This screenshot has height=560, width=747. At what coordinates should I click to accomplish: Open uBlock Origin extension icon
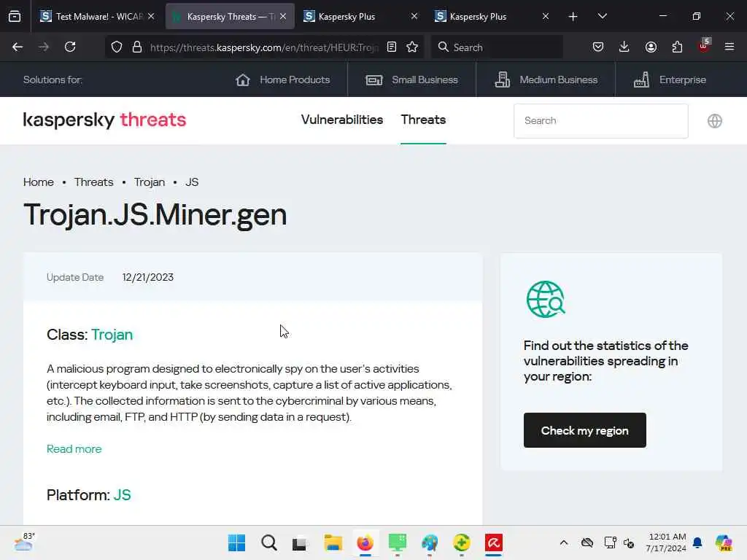(704, 46)
